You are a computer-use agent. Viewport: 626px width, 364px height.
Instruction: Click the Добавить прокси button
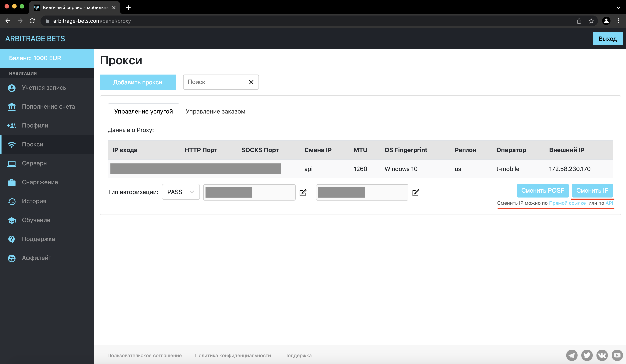pos(137,82)
